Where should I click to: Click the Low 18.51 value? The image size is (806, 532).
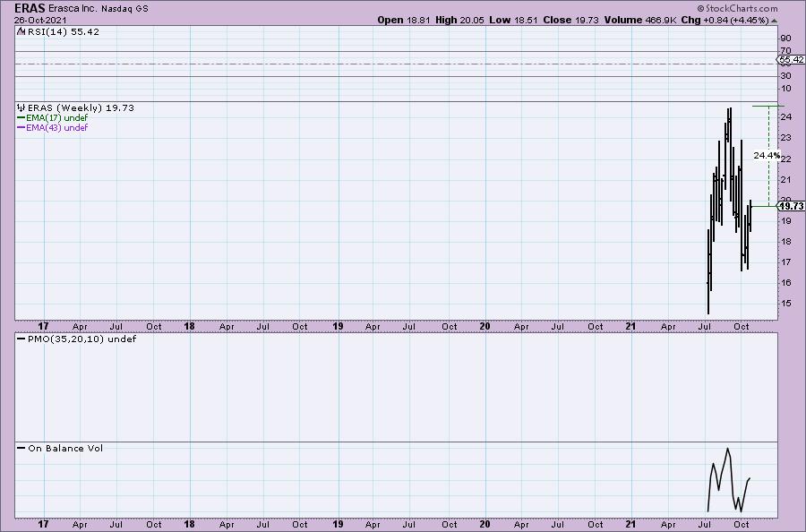click(x=513, y=20)
